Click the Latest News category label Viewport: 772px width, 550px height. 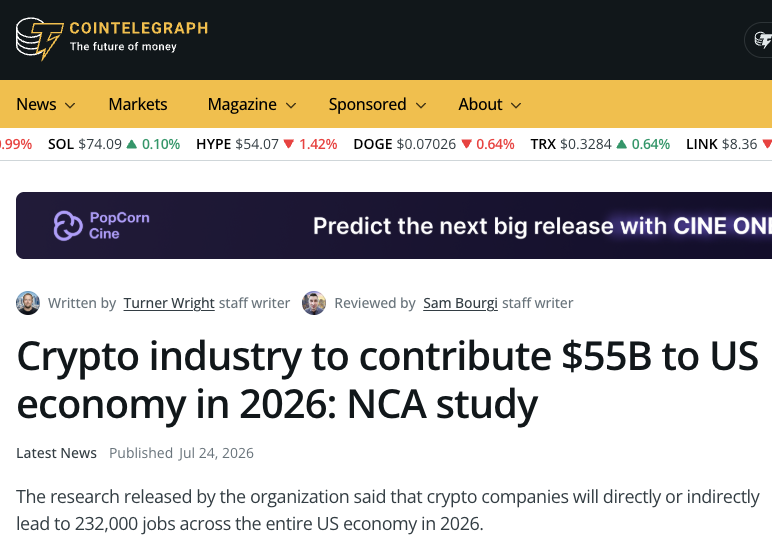point(57,453)
